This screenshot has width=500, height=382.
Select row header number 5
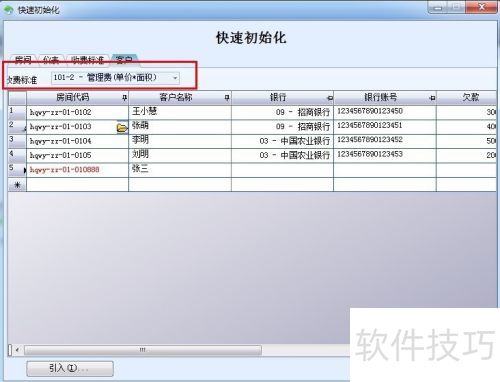(17, 170)
